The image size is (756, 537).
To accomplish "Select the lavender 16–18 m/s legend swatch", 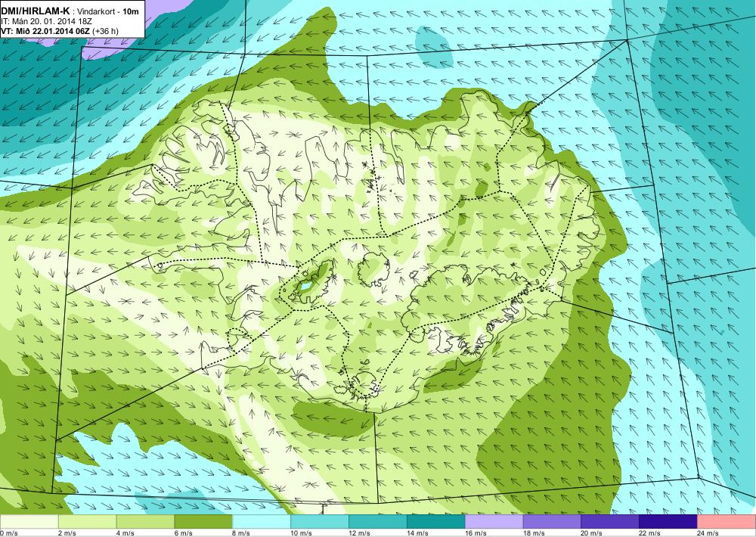I will click(494, 522).
